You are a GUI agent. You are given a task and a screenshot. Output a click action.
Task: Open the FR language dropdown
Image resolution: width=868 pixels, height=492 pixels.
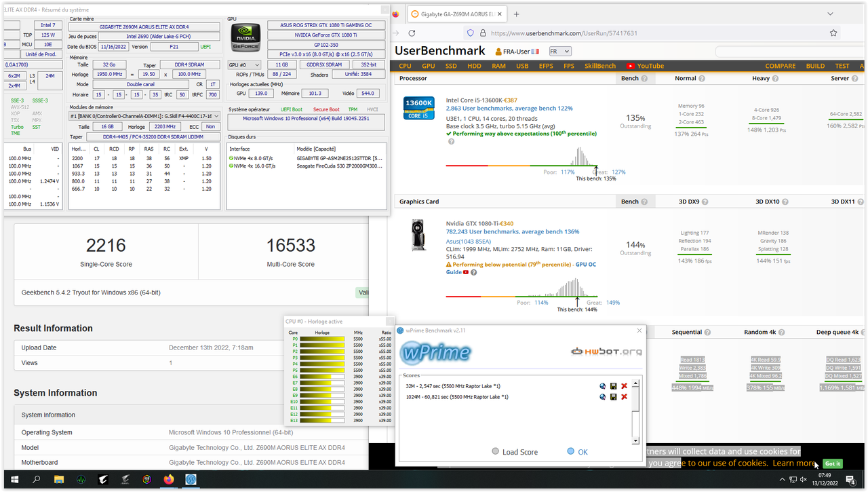pos(559,51)
